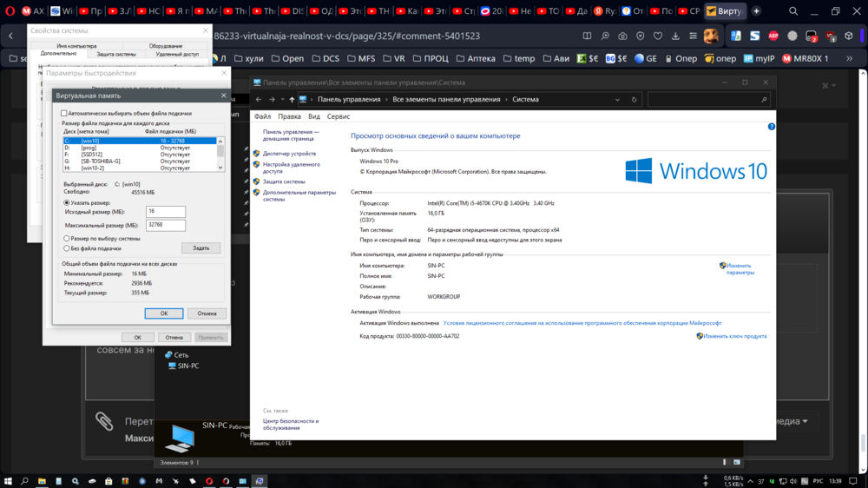
Task: Switch to 'Защита системы' tab
Action: coord(116,55)
